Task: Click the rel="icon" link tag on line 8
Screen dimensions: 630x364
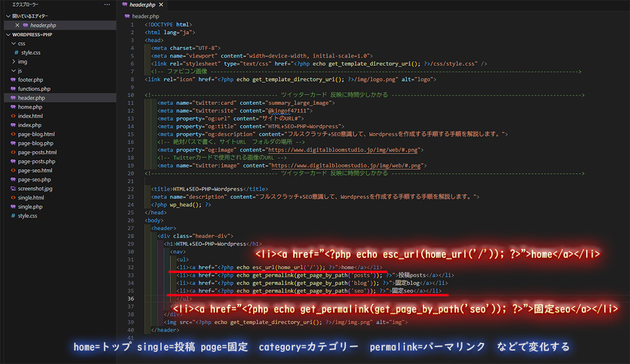Action: [290, 79]
